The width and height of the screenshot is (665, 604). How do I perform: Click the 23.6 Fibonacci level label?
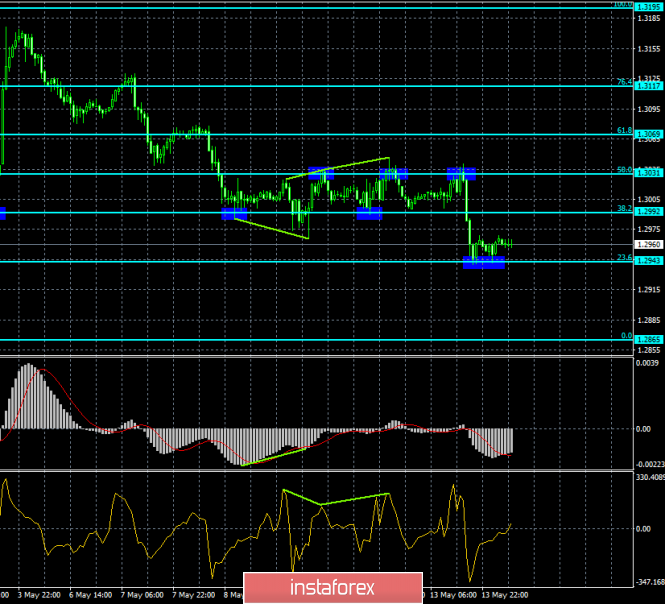[624, 257]
